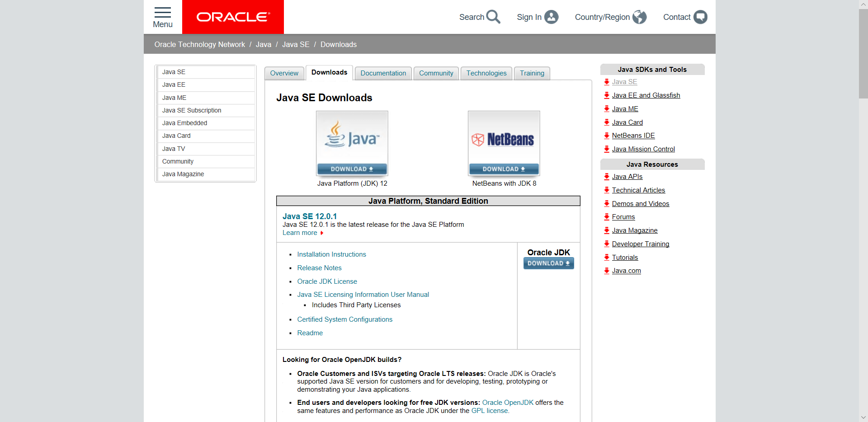Select Java SE in left sidebar
868x422 pixels.
[206, 72]
